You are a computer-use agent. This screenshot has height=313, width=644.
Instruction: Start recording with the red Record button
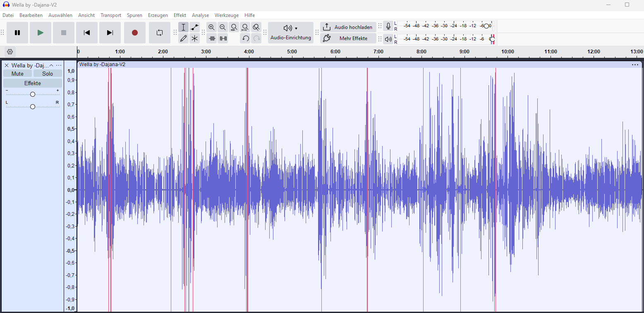[x=135, y=33]
